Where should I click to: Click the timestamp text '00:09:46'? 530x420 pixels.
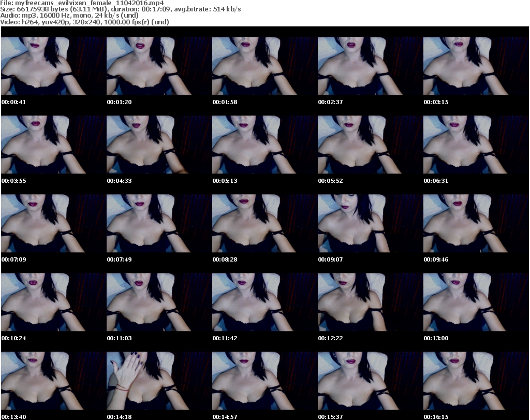coord(436,259)
